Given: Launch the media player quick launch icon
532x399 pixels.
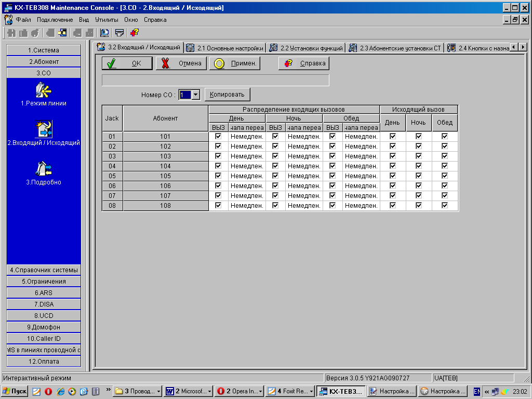Looking at the screenshot, I should pos(72,392).
